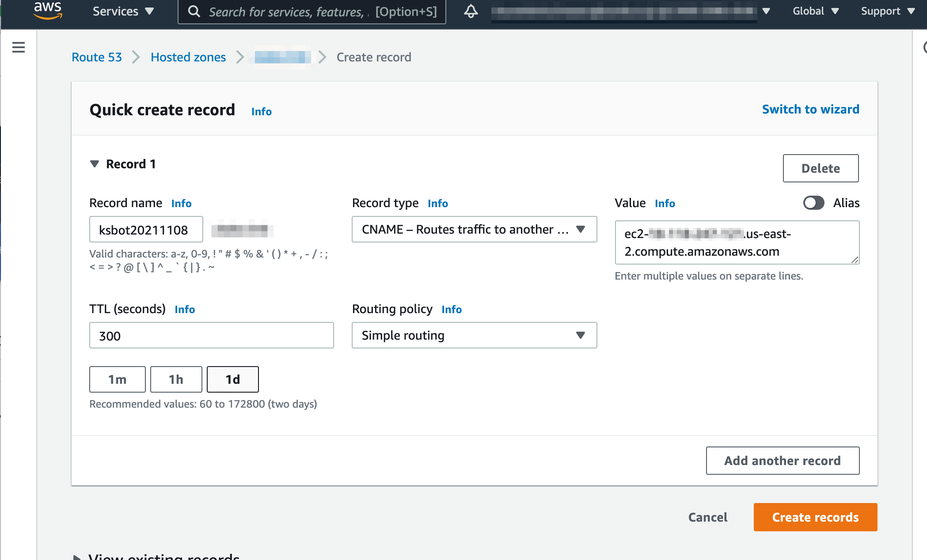Expand View existing records section
This screenshot has width=927, height=560.
coord(157,556)
